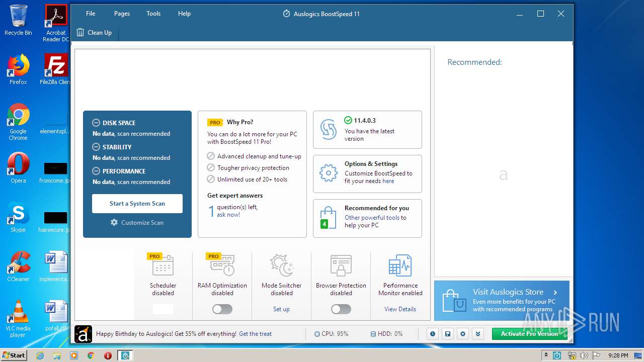Click Get the treat link
The image size is (644, 362).
click(x=255, y=334)
